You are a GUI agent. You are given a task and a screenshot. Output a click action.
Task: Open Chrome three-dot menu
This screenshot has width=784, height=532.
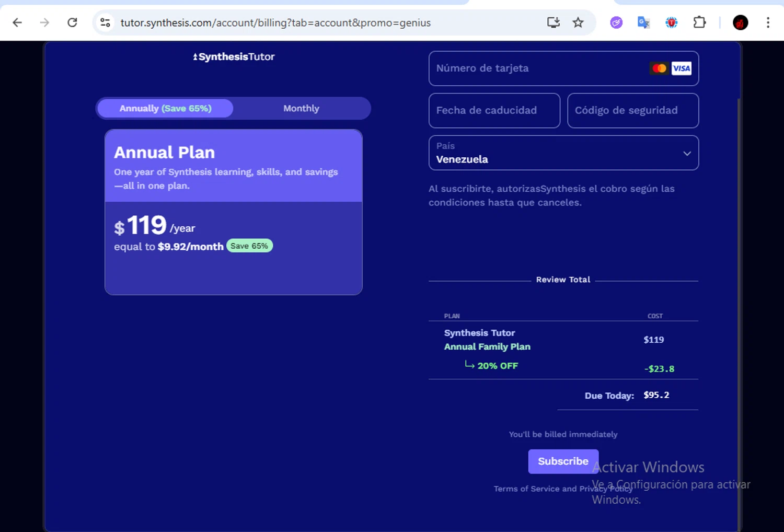(x=768, y=22)
